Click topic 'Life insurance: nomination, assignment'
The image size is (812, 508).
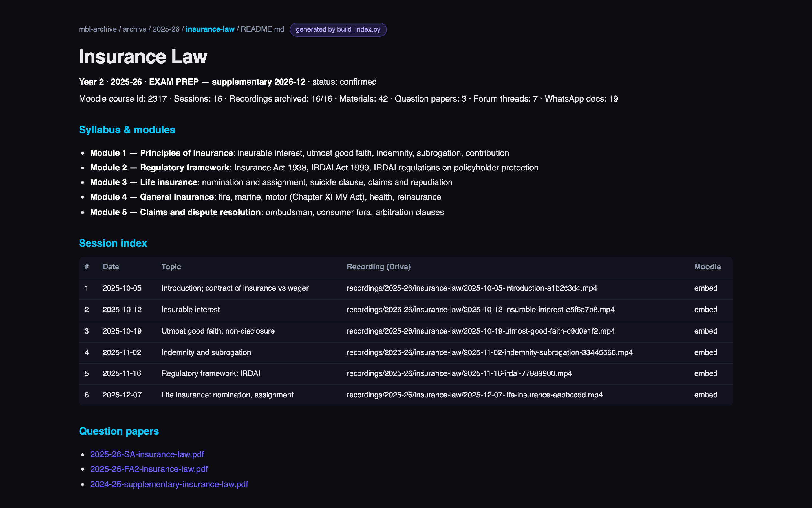(x=227, y=395)
